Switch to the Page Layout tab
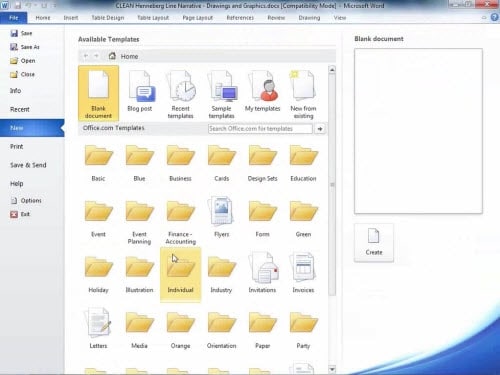The width and height of the screenshot is (500, 375). point(198,18)
